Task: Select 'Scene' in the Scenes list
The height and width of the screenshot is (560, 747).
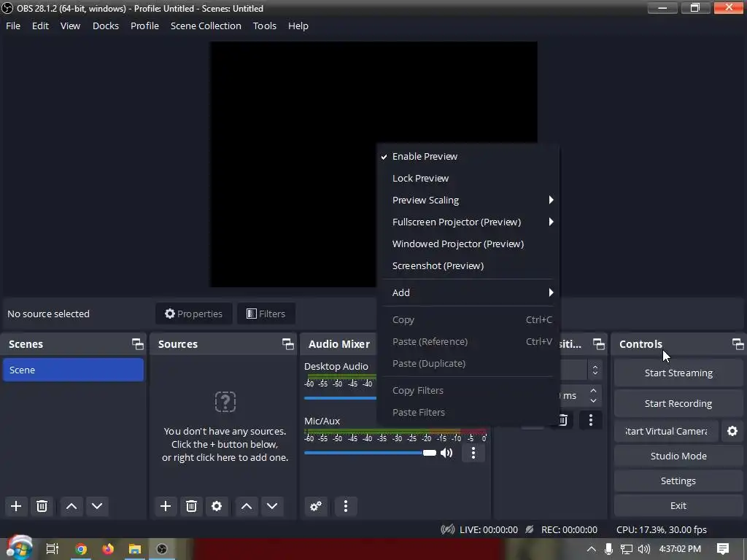Action: (74, 370)
